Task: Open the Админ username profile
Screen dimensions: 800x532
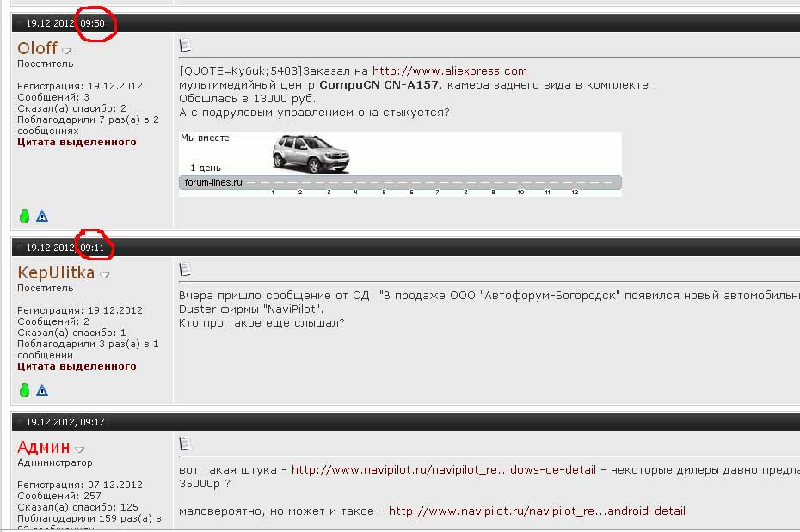Action: [x=43, y=447]
